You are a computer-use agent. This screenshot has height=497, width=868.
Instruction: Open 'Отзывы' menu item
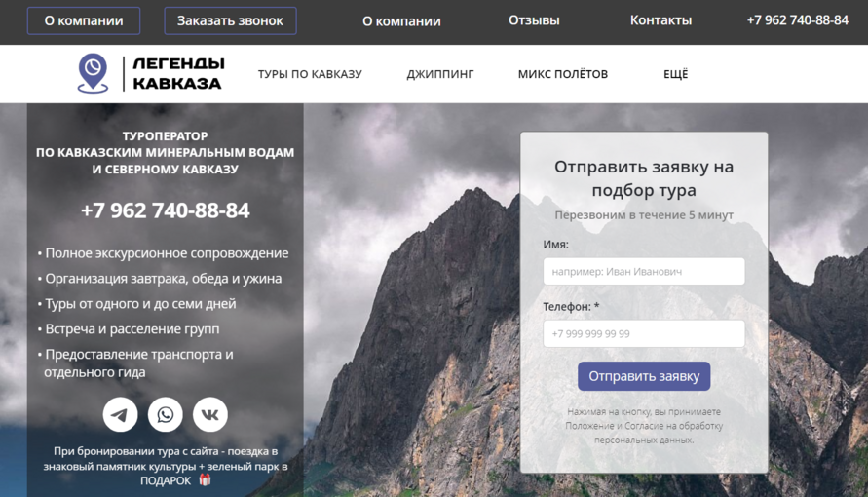tap(534, 20)
